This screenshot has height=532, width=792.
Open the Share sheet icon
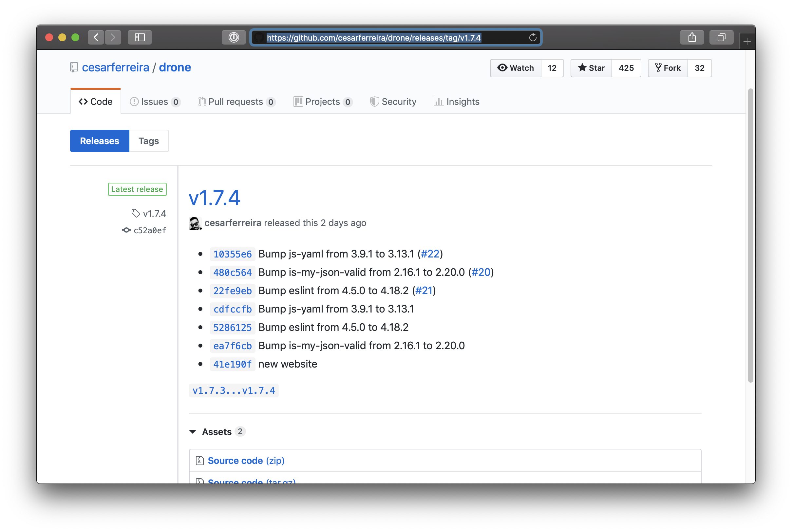coord(692,37)
